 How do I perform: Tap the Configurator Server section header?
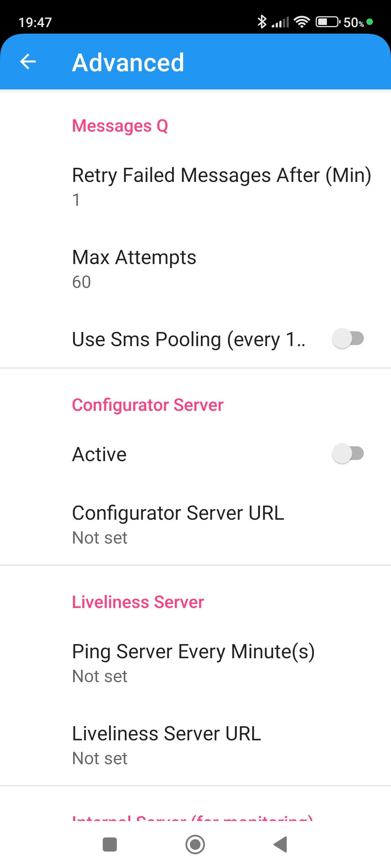tap(148, 405)
